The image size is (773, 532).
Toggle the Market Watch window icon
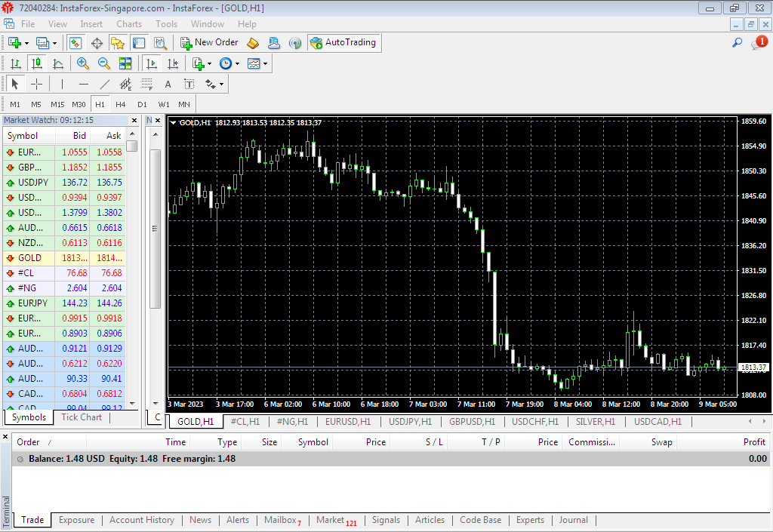[x=75, y=43]
